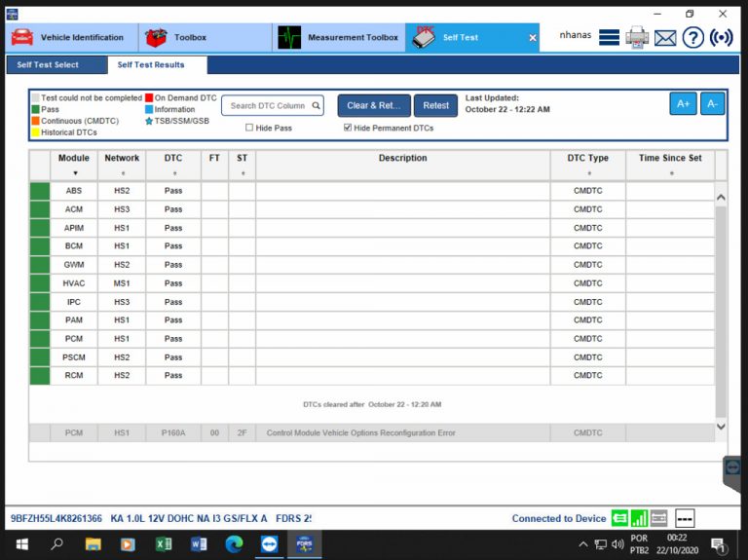Open the help question mark icon

click(692, 38)
